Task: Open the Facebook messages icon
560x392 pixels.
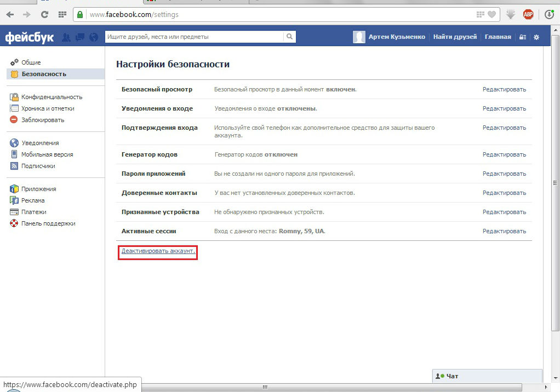Action: [79, 37]
